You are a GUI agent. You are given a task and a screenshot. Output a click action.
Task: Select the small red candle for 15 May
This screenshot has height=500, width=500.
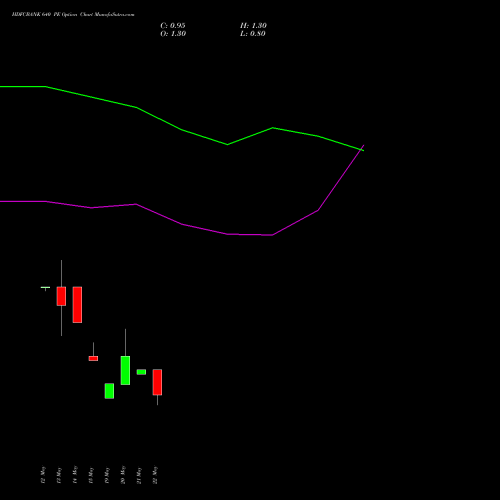click(x=93, y=358)
